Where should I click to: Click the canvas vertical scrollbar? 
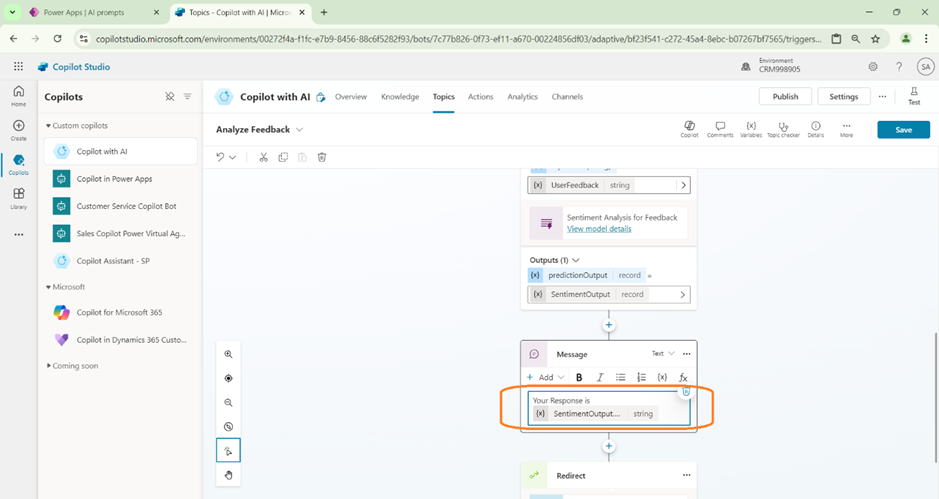(935, 380)
